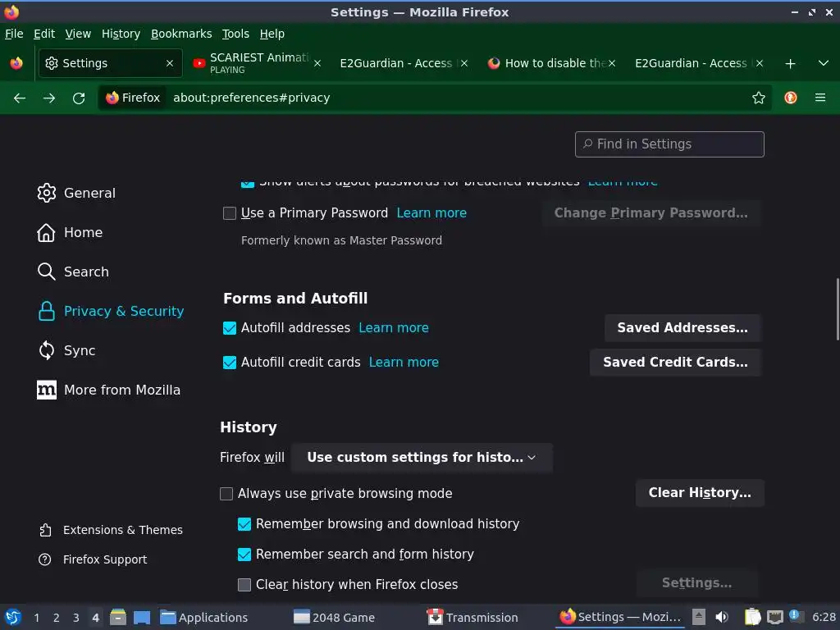Switch to 2048 Game taskbar entry
Viewport: 840px width, 630px height.
coord(334,618)
